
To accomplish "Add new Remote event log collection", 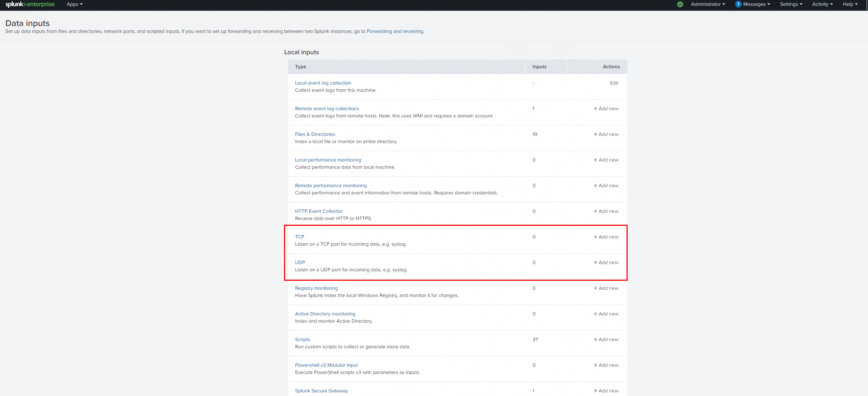I will (606, 109).
